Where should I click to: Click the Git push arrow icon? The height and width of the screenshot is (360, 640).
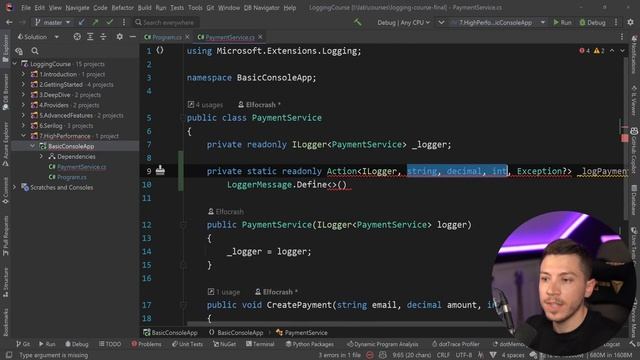tap(96, 22)
